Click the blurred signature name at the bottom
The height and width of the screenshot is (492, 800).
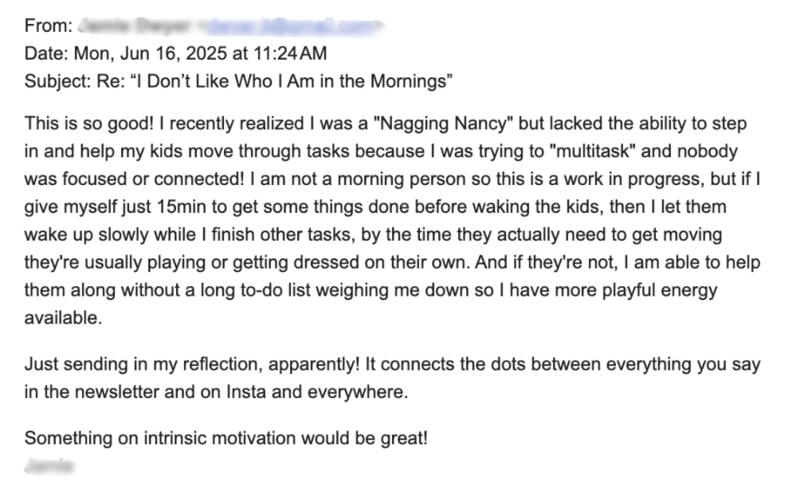[x=49, y=466]
